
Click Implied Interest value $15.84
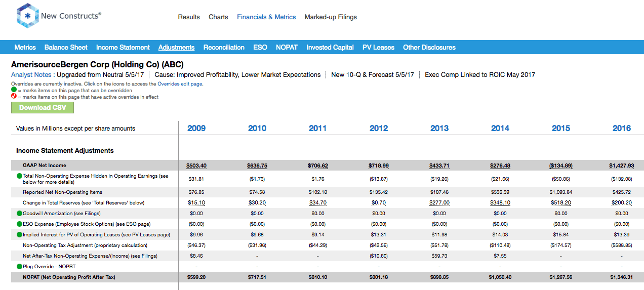[561, 235]
